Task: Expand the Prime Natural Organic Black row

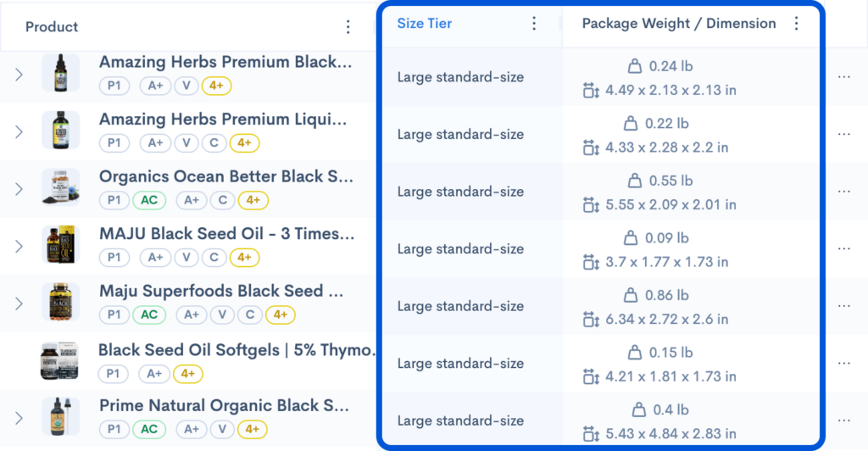Action: click(19, 418)
